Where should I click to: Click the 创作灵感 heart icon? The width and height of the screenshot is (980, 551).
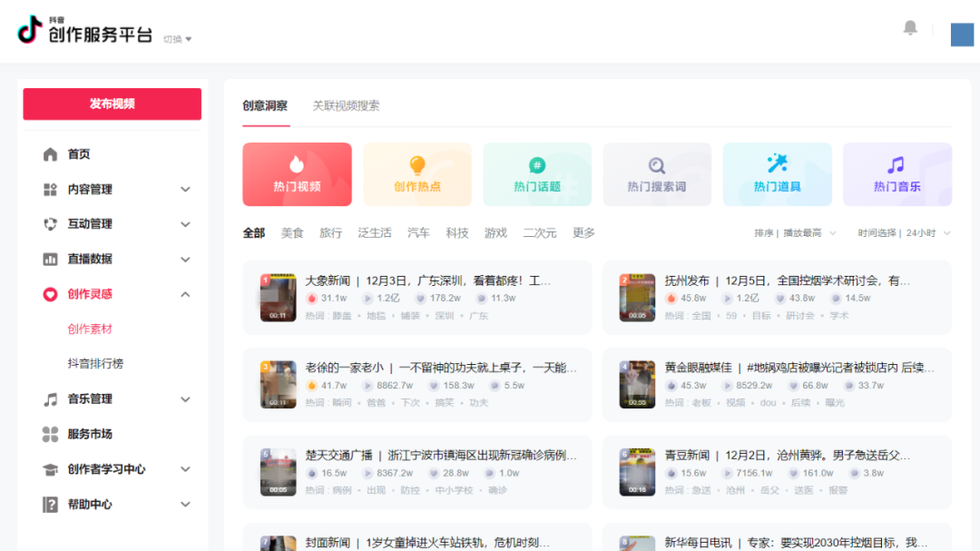pyautogui.click(x=50, y=294)
